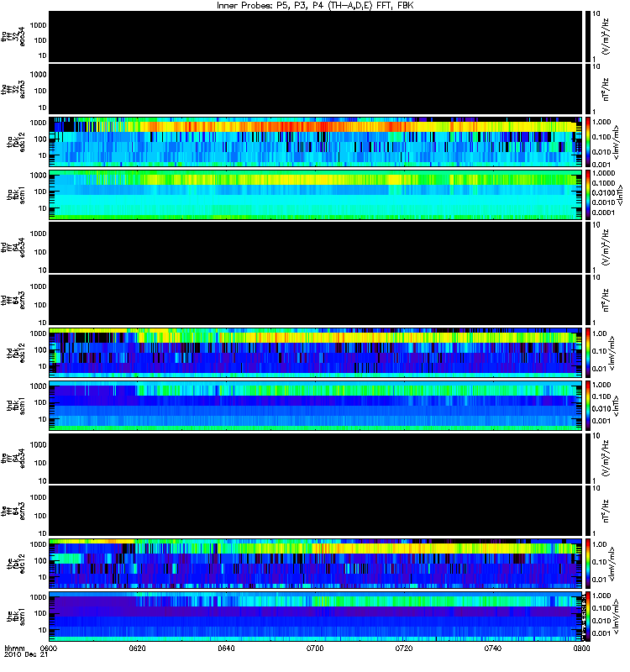630x672 pixels.
Task: Click the empty black the fff edc34 panel
Action: click(315, 458)
